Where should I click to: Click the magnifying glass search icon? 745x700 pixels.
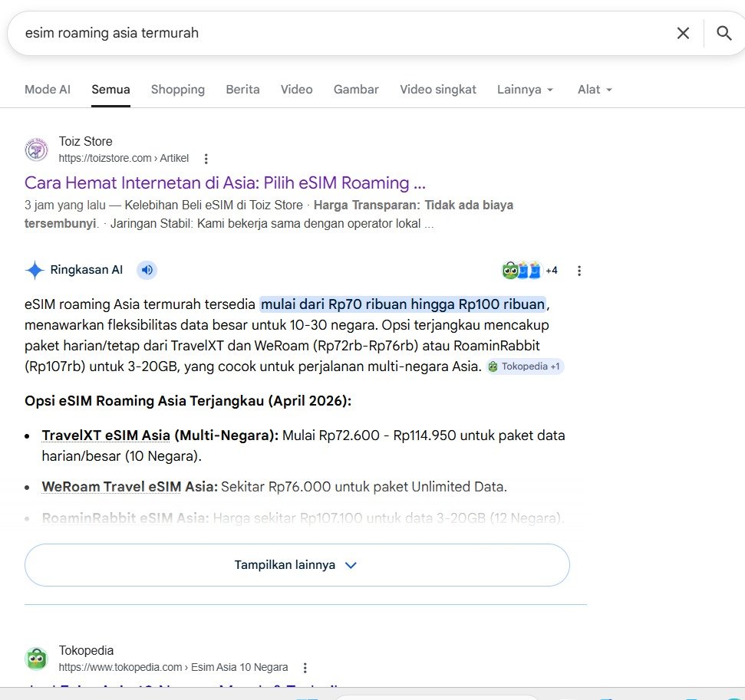[x=724, y=33]
